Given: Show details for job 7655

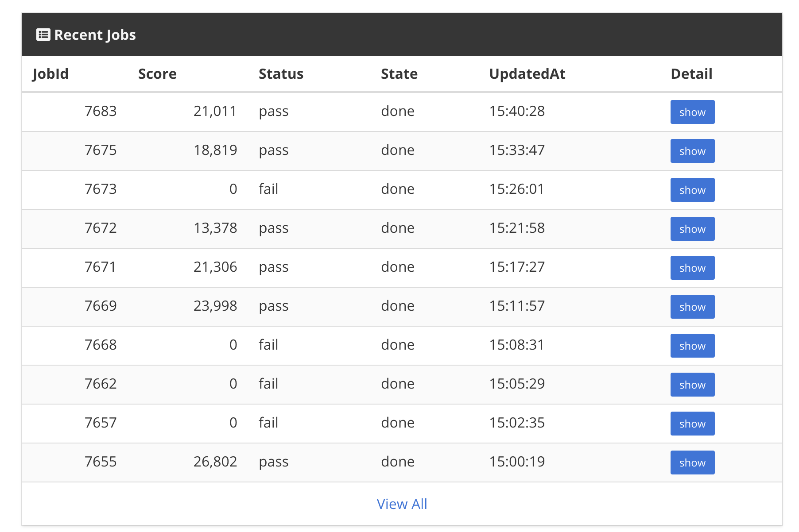Looking at the screenshot, I should coord(692,463).
